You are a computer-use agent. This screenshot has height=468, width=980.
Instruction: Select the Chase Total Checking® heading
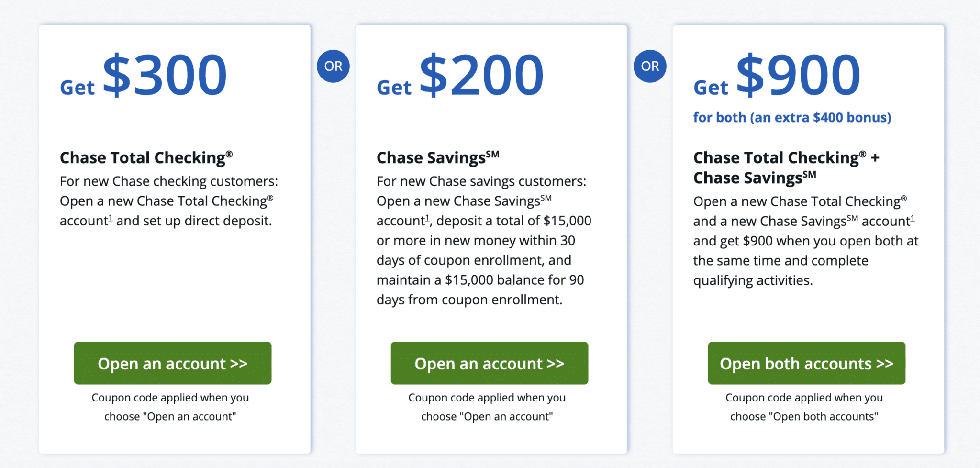(145, 157)
